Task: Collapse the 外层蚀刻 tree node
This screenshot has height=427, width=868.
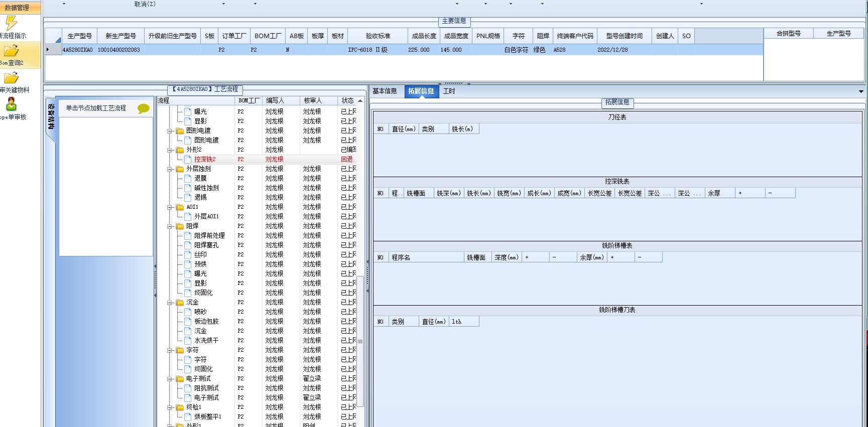Action: (x=170, y=169)
